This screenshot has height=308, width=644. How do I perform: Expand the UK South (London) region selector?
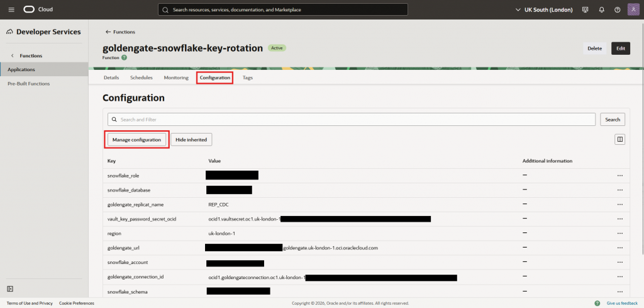tap(544, 9)
